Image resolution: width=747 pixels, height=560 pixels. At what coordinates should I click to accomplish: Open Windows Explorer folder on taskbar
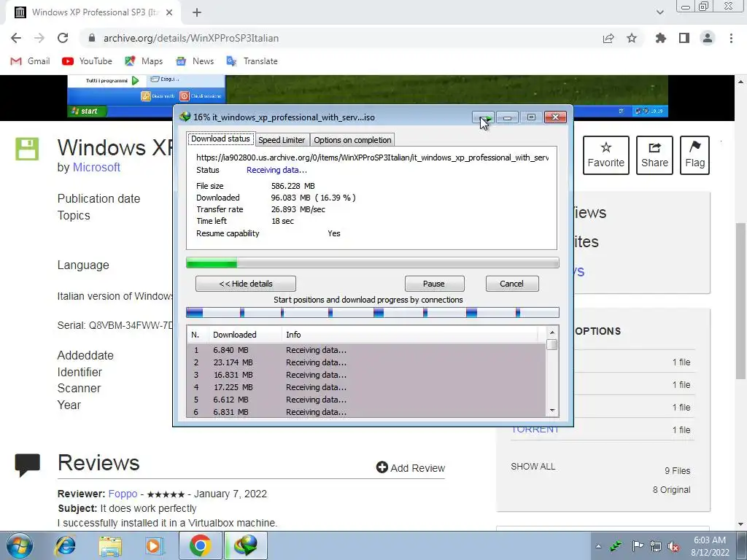(x=110, y=545)
